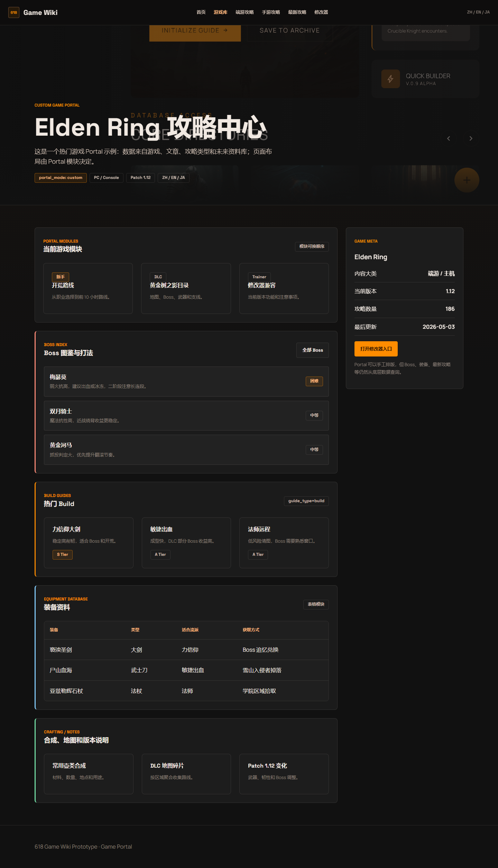Open the 开荒路线 module card

tap(88, 288)
